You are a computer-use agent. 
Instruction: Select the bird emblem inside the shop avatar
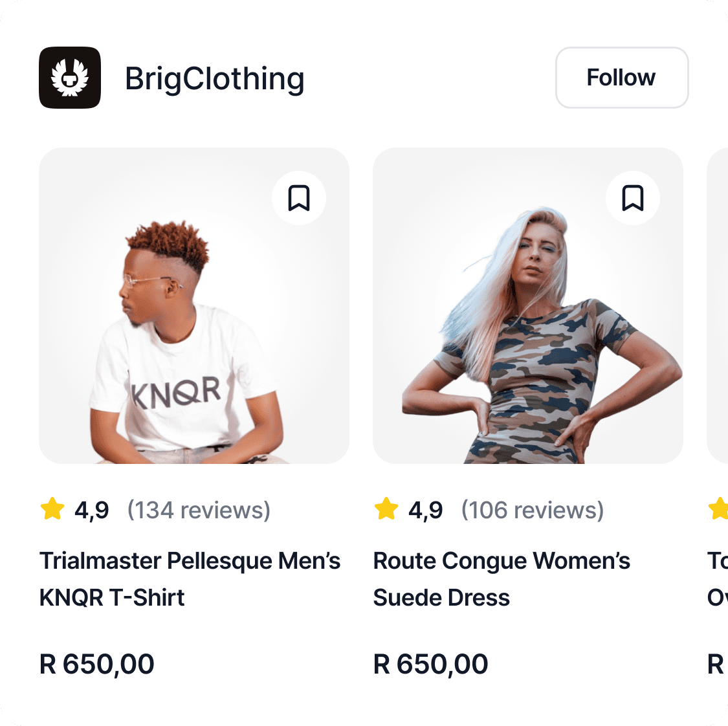tap(70, 77)
